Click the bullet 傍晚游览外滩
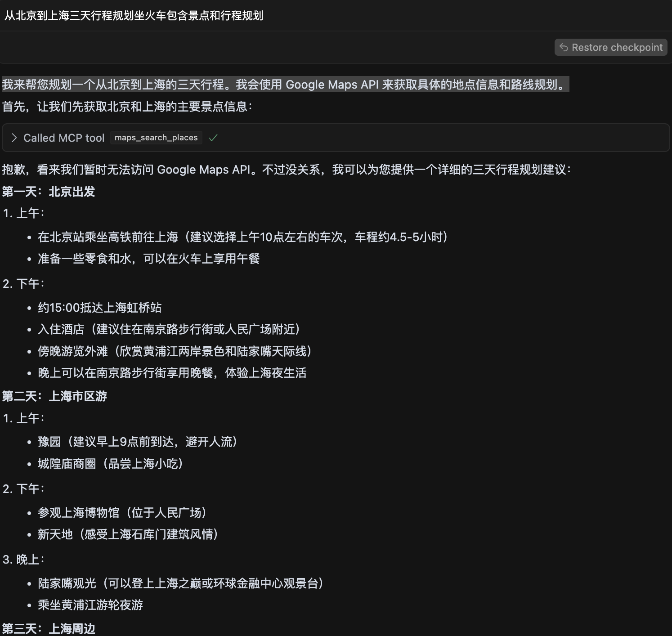 click(175, 351)
